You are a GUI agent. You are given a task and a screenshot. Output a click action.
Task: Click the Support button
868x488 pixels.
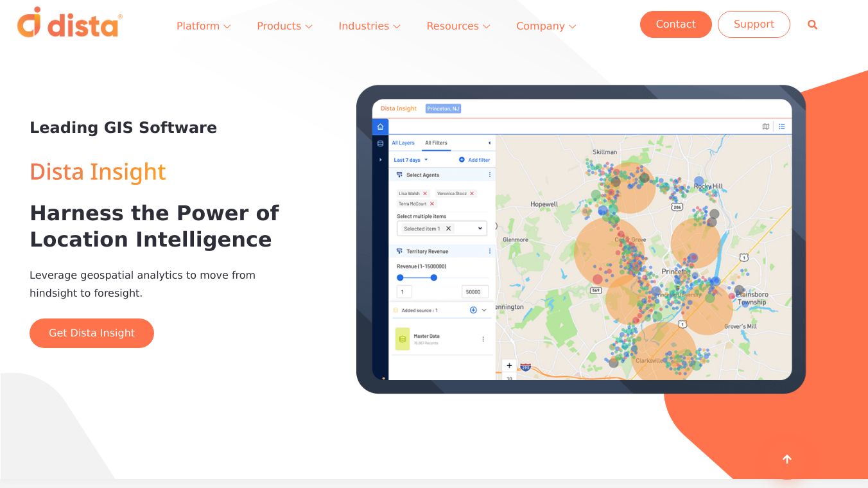(754, 24)
